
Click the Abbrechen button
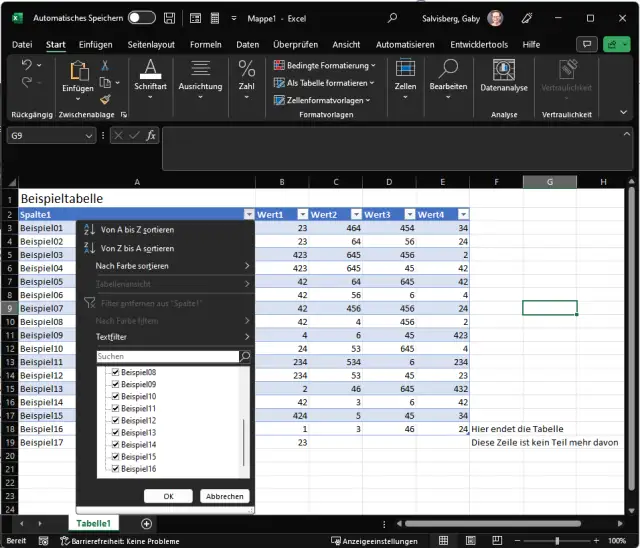[x=224, y=496]
